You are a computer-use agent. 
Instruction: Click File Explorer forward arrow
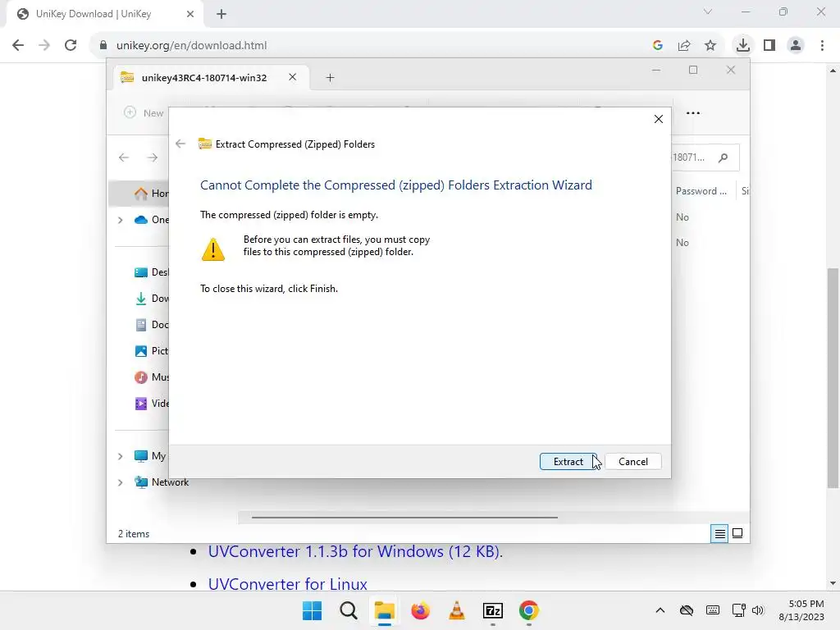pyautogui.click(x=153, y=157)
